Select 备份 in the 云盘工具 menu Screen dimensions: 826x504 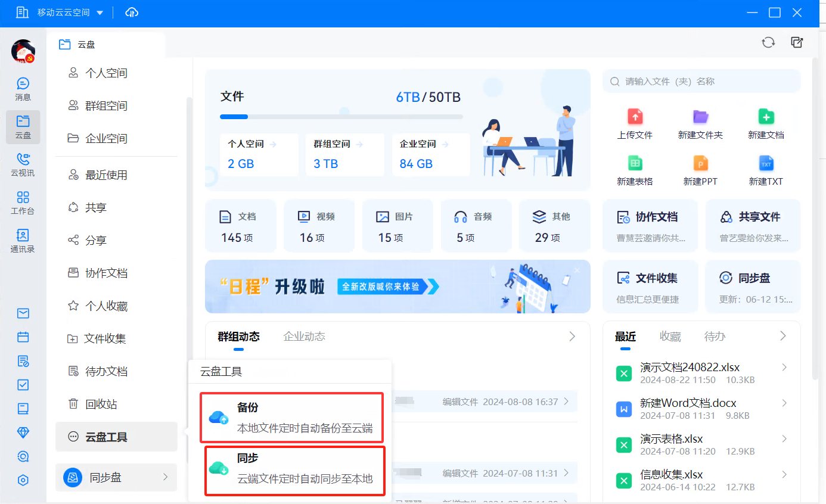pyautogui.click(x=291, y=417)
